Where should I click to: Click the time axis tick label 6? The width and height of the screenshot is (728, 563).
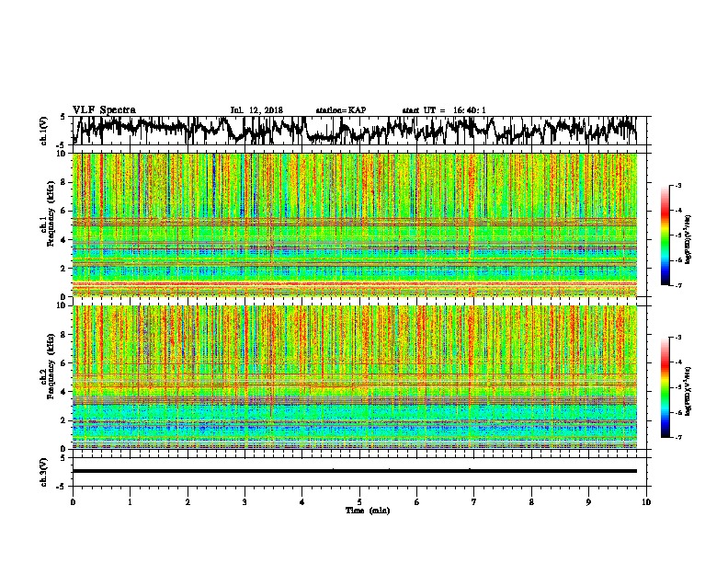tap(417, 502)
